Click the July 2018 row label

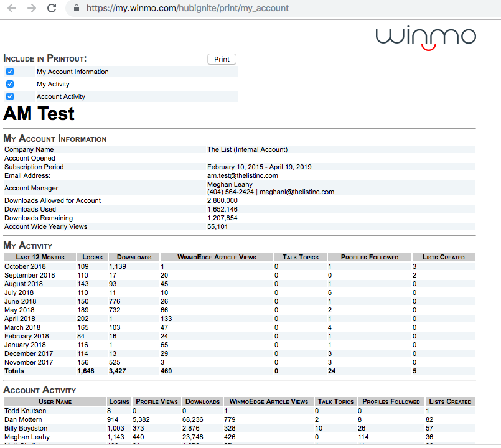(x=19, y=292)
